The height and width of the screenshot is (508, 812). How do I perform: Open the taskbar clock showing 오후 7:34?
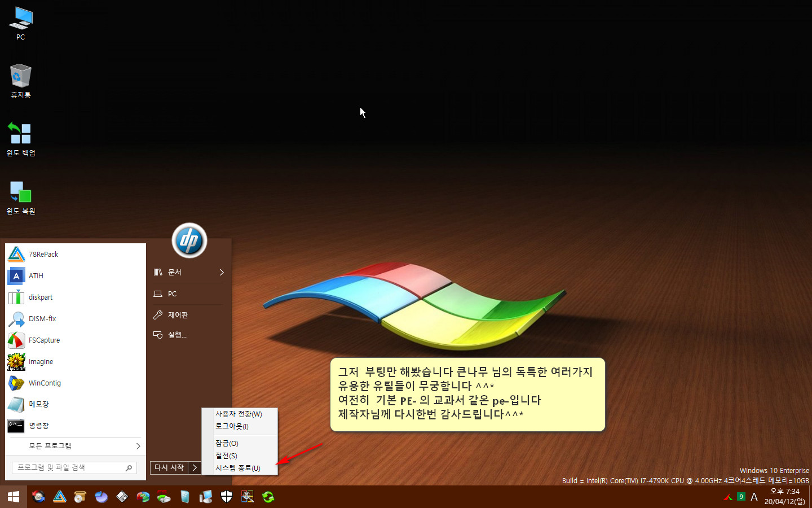[785, 497]
